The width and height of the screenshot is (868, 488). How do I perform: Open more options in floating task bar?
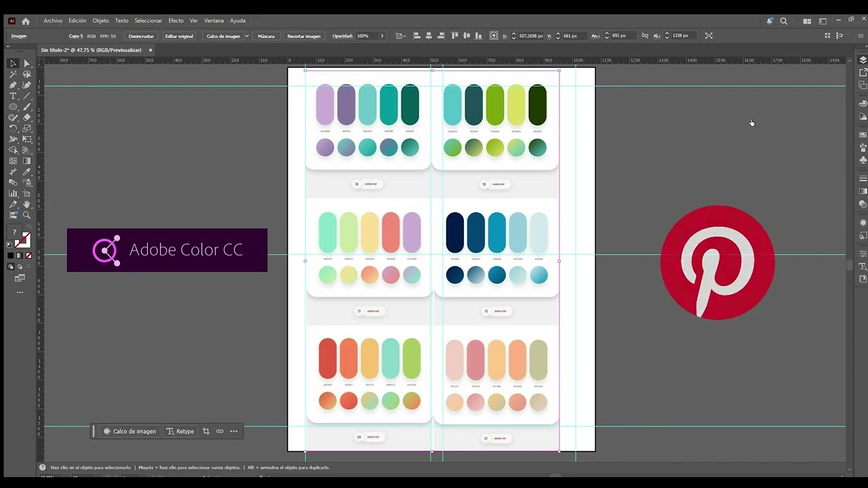coord(234,431)
